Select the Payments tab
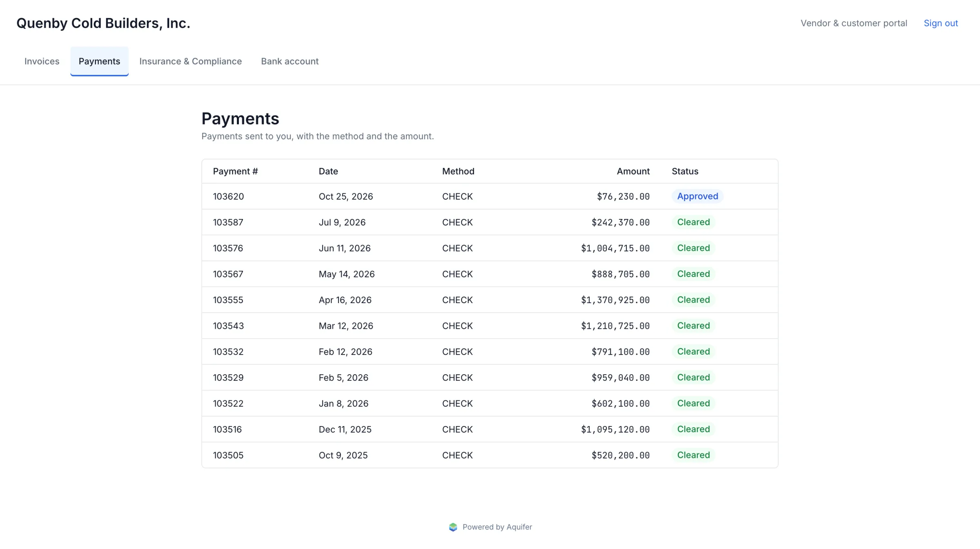980x549 pixels. coord(99,61)
